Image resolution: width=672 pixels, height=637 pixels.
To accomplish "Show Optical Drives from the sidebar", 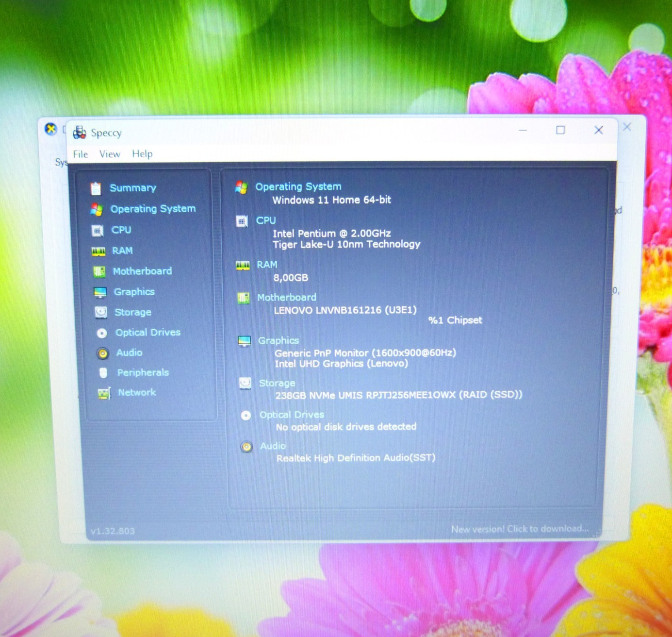I will coord(148,333).
